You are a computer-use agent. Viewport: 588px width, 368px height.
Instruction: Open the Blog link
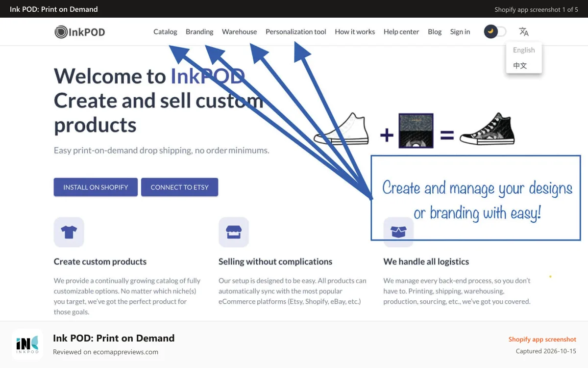pyautogui.click(x=435, y=32)
